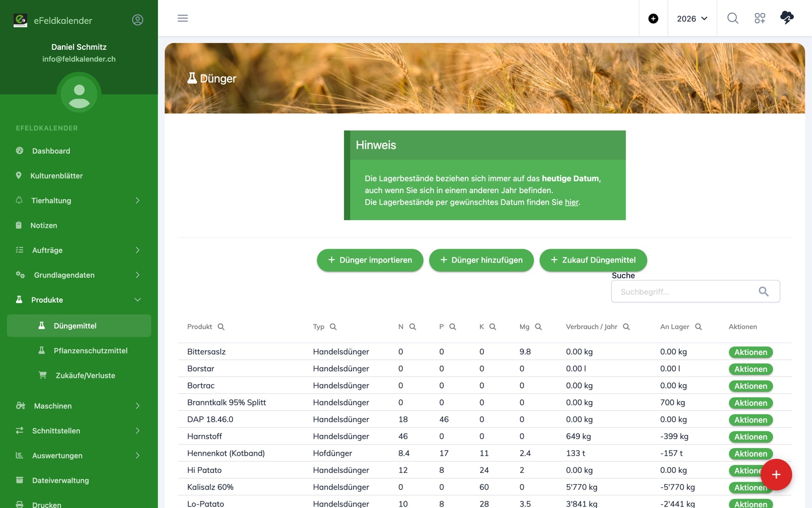Expand the Grundlagendaten submenu
This screenshot has width=812, height=508.
click(x=79, y=275)
